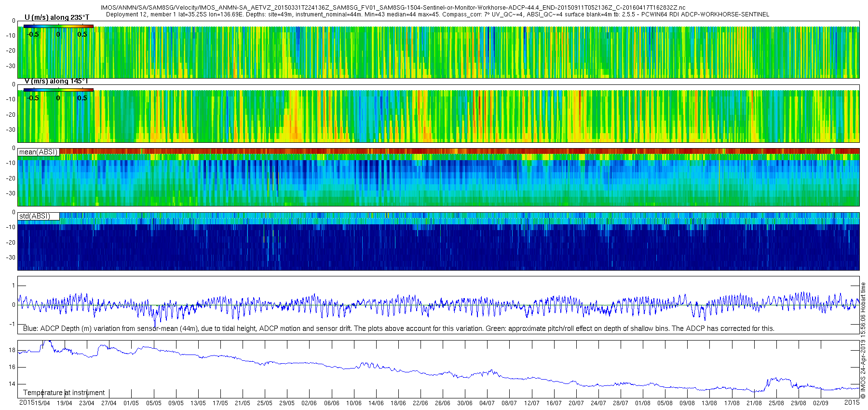Click the '30/06' date tick label
The width and height of the screenshot is (868, 410).
pyautogui.click(x=465, y=403)
